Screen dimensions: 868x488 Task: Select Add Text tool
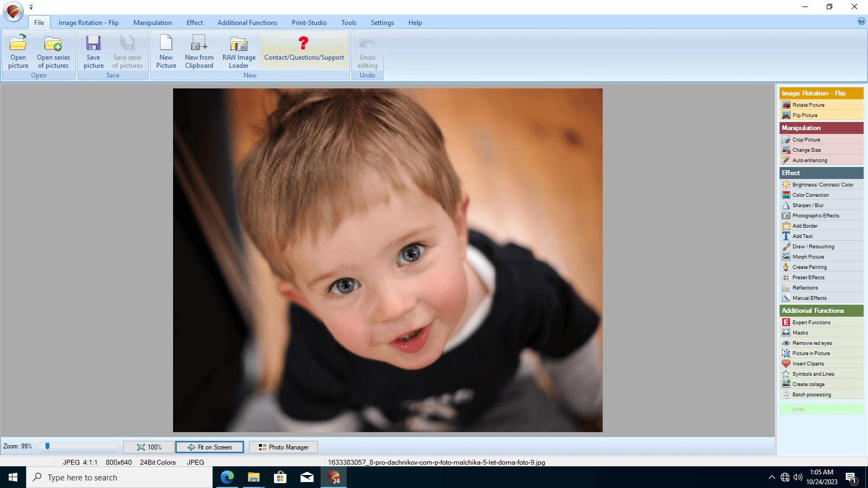pos(821,236)
